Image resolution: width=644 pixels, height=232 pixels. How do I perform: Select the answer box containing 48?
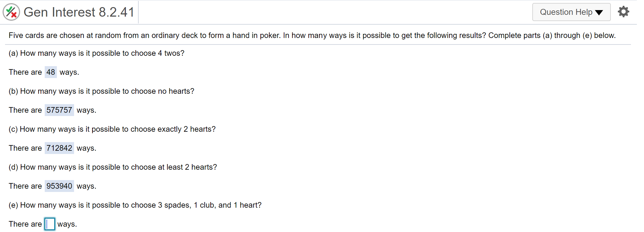51,72
